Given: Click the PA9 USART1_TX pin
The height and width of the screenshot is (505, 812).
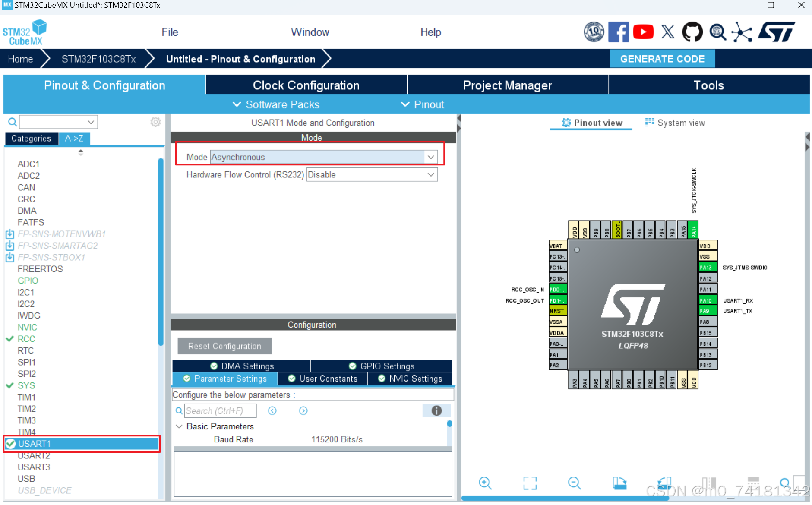Looking at the screenshot, I should [708, 311].
